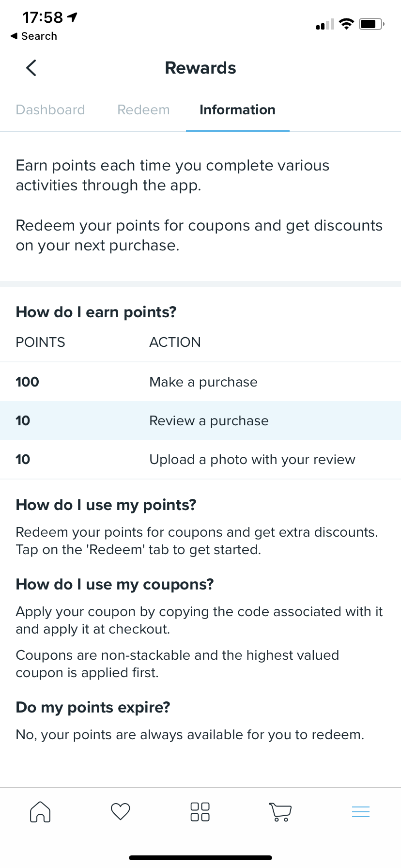Return to Search via status bar link
Viewport: 401px width, 868px height.
[x=34, y=36]
